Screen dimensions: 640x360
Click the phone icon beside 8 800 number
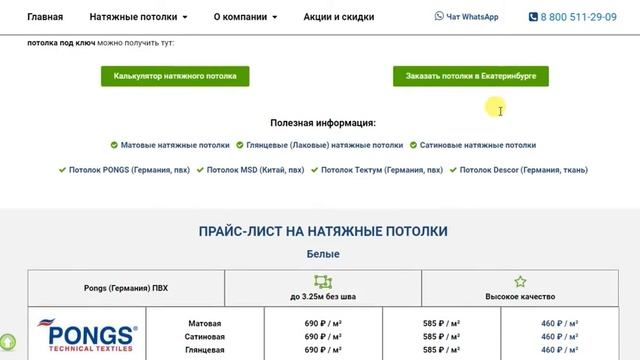(533, 17)
